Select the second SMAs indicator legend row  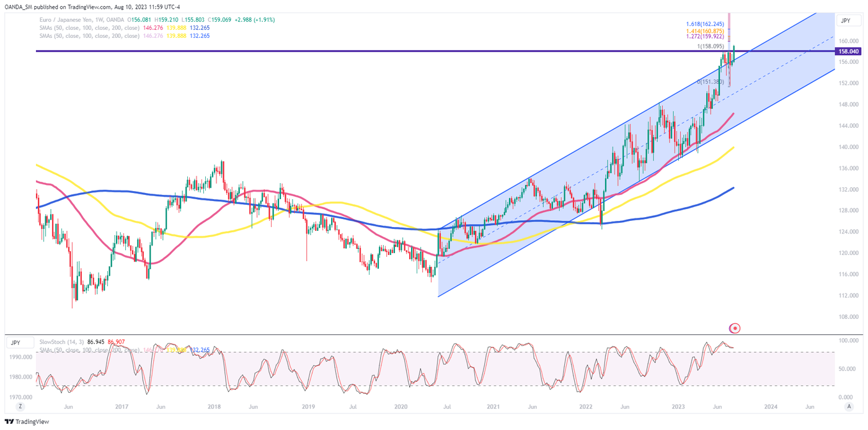[88, 36]
